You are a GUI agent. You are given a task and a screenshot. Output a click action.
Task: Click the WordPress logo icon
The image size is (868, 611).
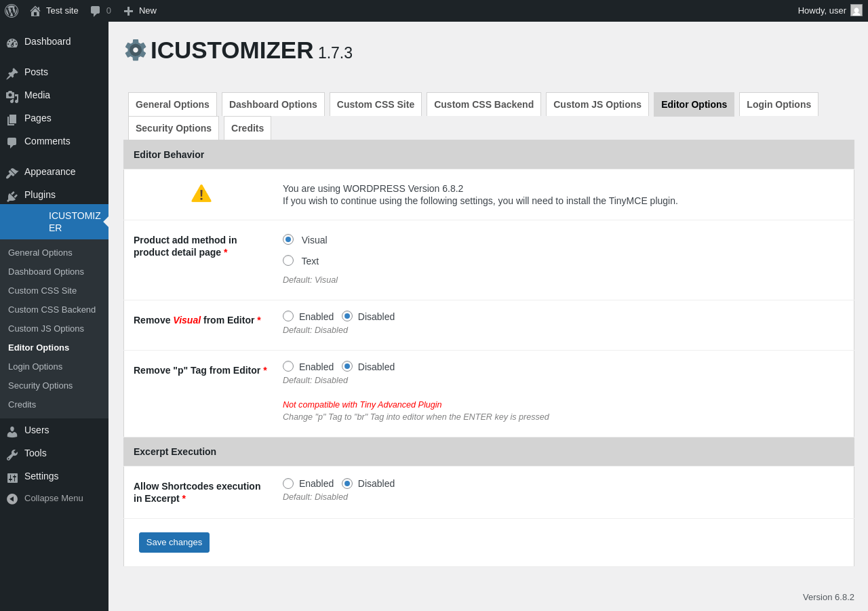pyautogui.click(x=12, y=11)
